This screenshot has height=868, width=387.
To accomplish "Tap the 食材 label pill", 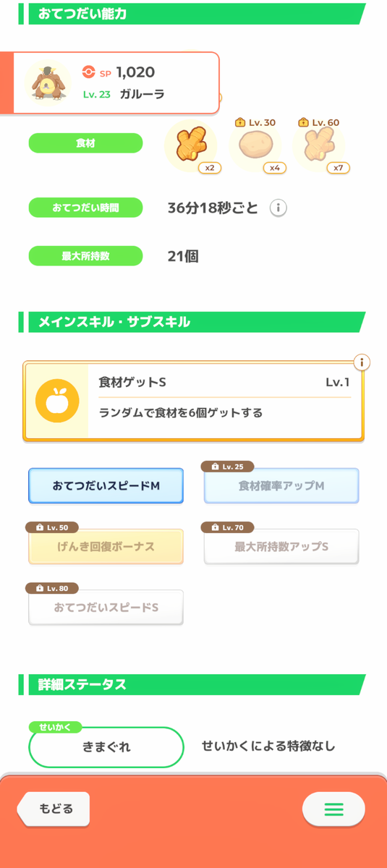I will point(85,143).
